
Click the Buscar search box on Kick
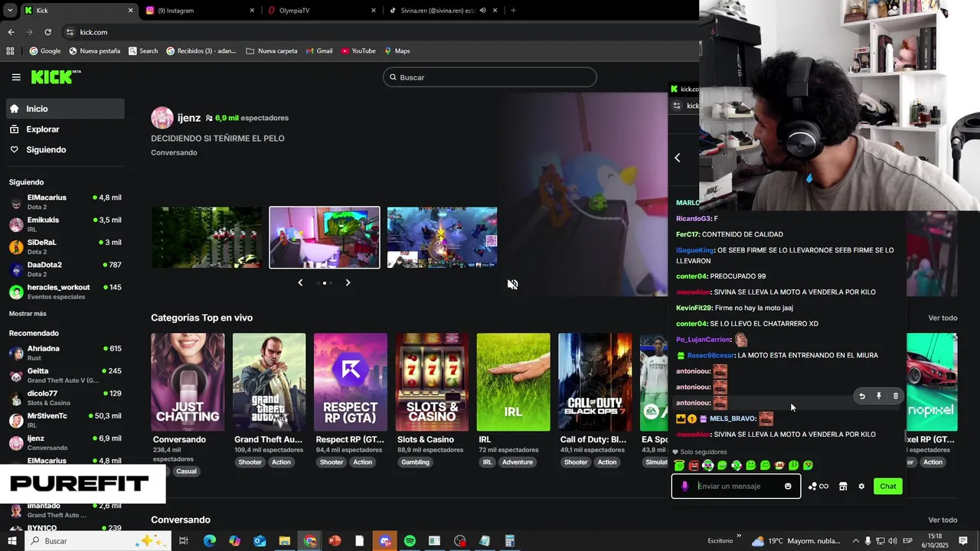pos(490,77)
